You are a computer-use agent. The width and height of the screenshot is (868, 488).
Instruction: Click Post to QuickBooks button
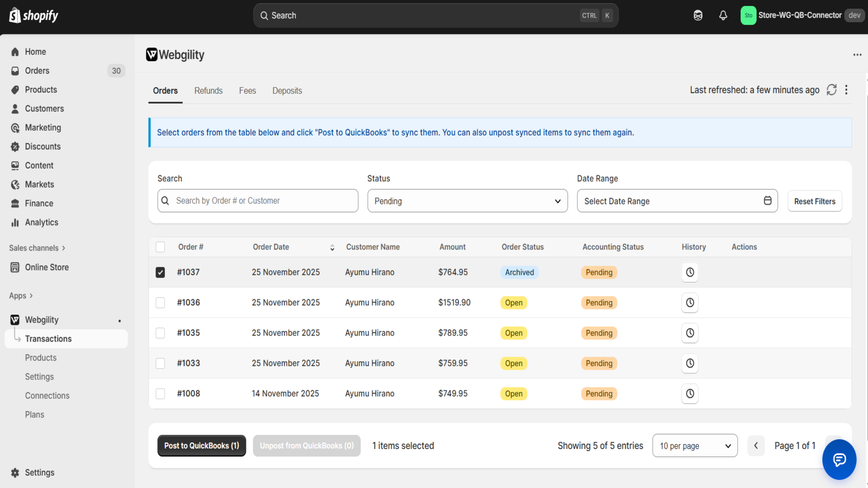point(201,446)
